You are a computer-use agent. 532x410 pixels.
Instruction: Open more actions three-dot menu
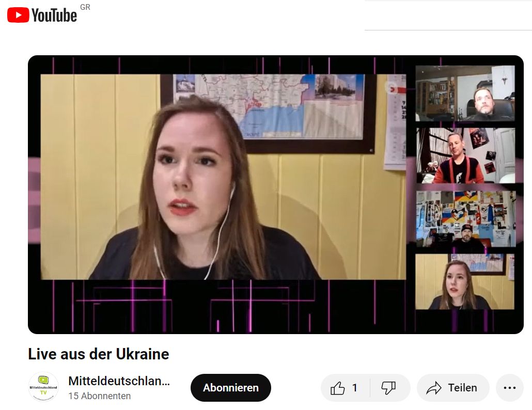pyautogui.click(x=509, y=388)
